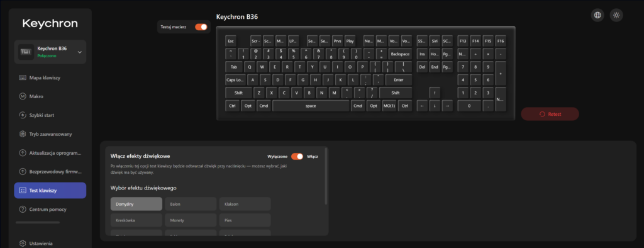The width and height of the screenshot is (644, 248).
Task: Click the Esc key on keyboard
Action: click(x=231, y=41)
